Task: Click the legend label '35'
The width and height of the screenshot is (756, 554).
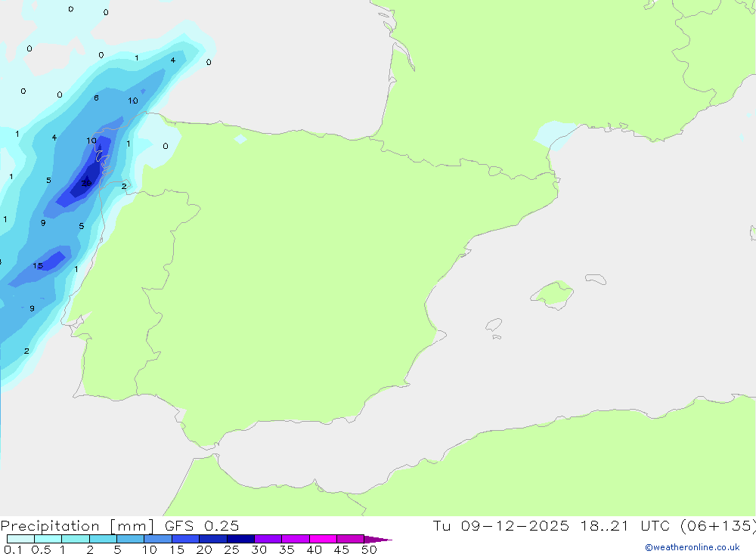Action: point(287,549)
